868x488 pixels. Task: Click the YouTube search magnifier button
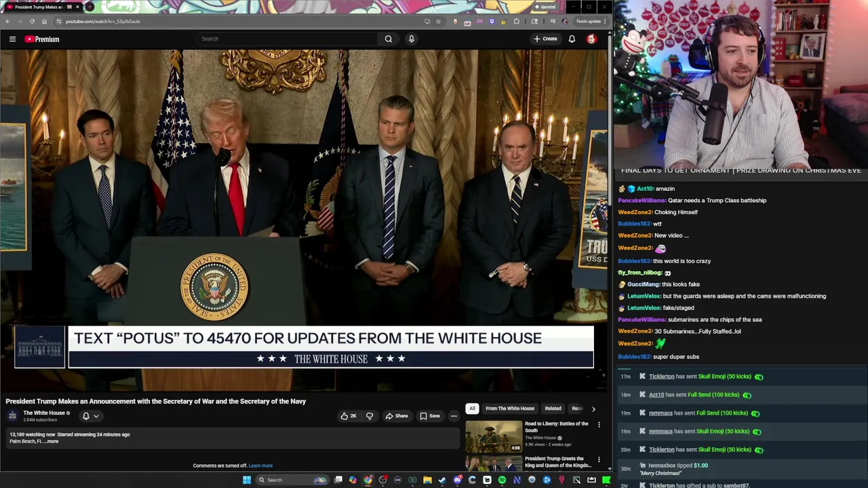[x=389, y=39]
